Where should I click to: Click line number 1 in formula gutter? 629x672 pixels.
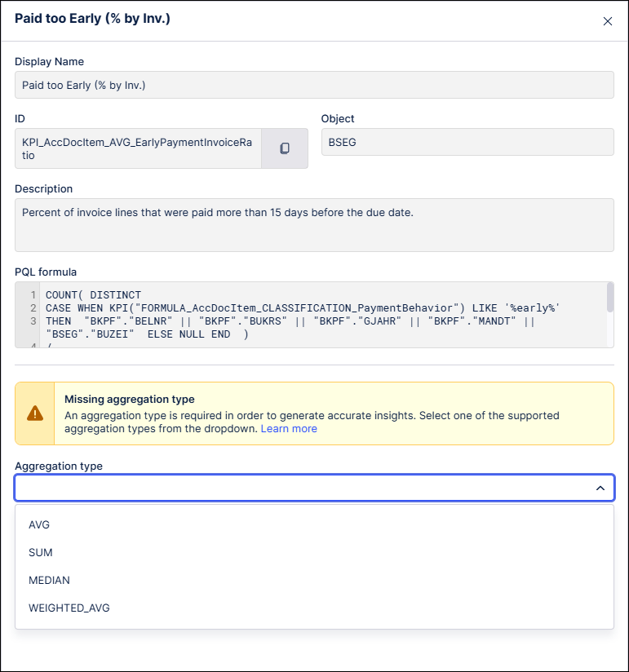click(33, 295)
